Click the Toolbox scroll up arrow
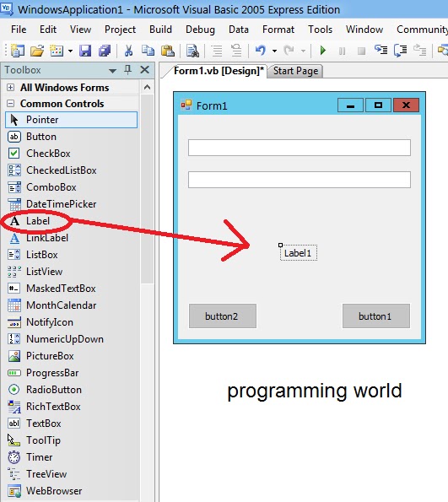448x502 pixels. 147,87
